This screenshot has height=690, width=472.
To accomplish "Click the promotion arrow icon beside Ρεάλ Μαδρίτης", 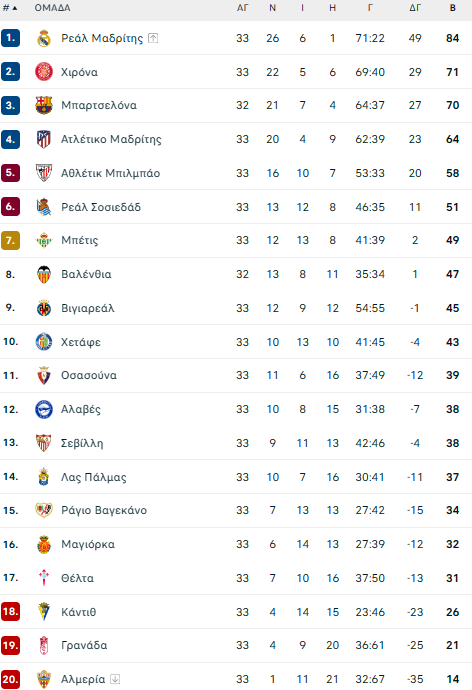I will (153, 38).
